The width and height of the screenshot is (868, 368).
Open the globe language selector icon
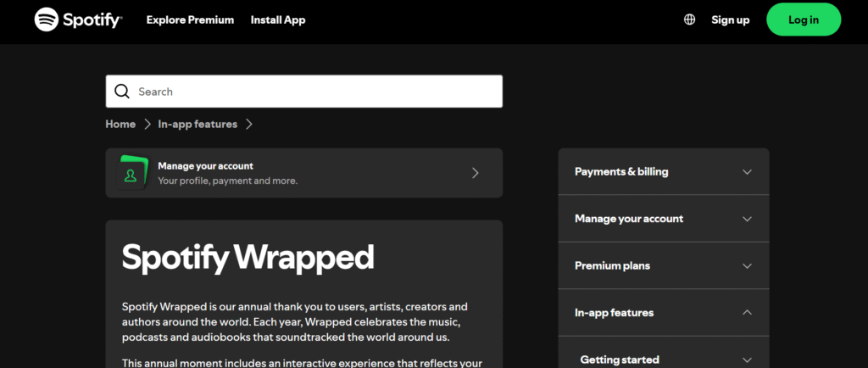click(x=689, y=20)
